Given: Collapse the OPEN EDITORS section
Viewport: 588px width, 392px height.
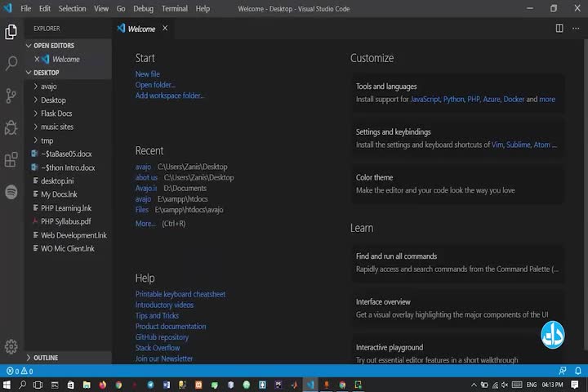Looking at the screenshot, I should click(x=53, y=46).
